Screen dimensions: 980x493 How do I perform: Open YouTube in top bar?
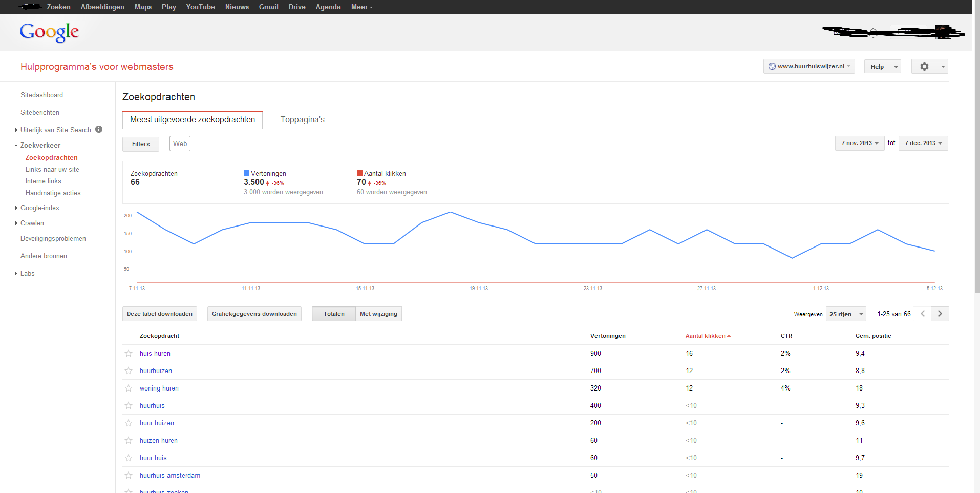pos(200,7)
